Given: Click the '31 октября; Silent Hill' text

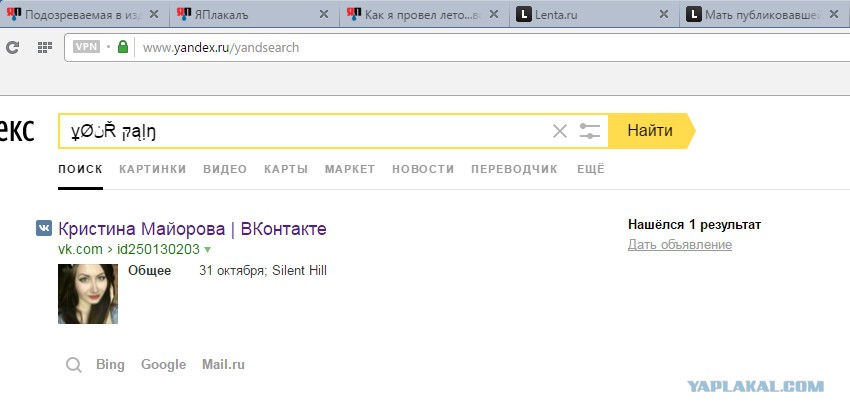Looking at the screenshot, I should 263,270.
